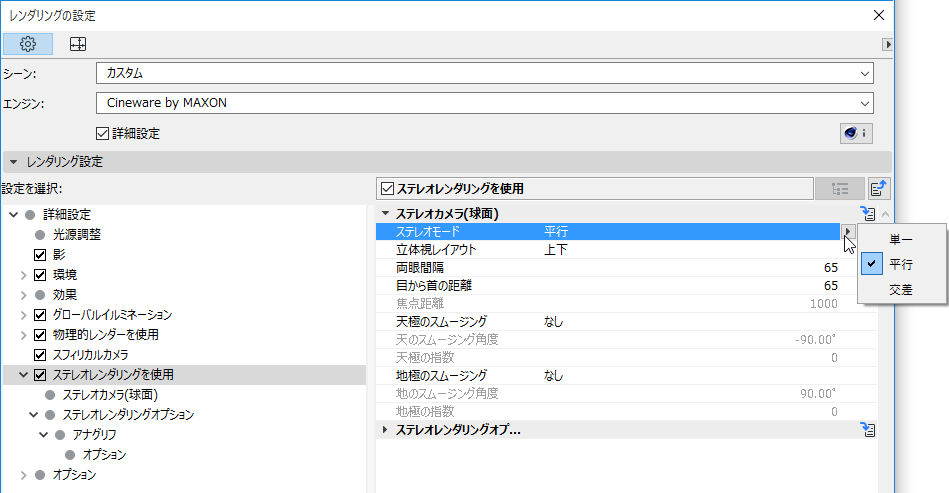This screenshot has width=949, height=493.
Task: Select オプション under アナグリフ
Action: pyautogui.click(x=104, y=455)
